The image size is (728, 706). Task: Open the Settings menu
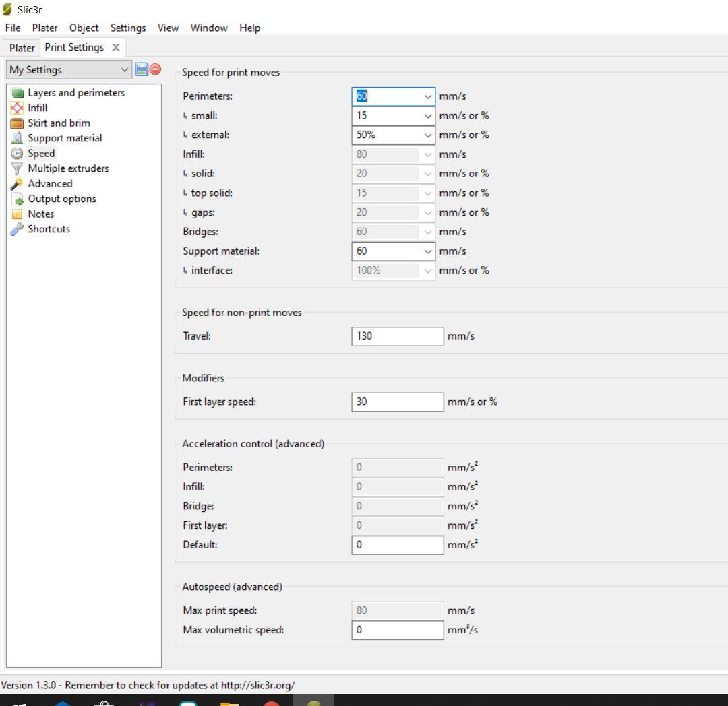tap(128, 28)
